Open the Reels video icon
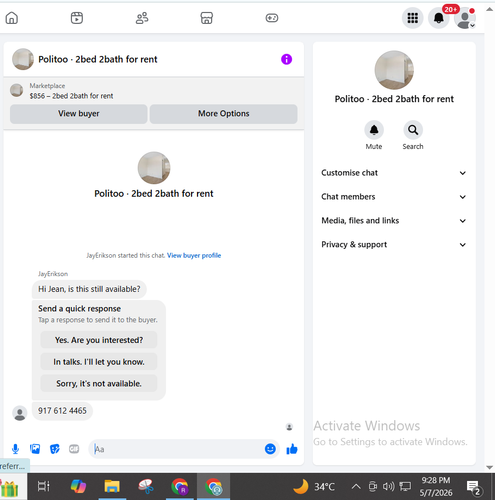The image size is (495, 500). coord(77,18)
